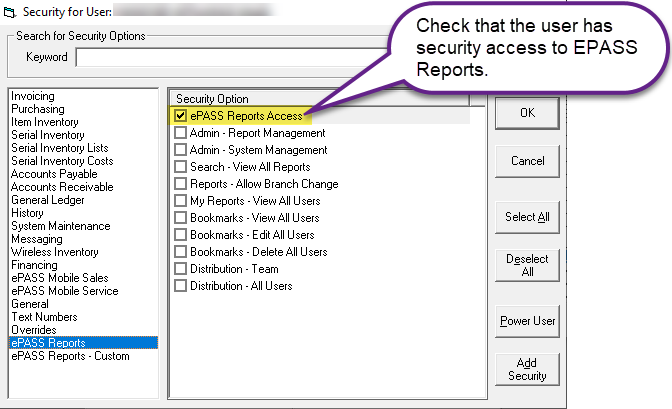Click the Security Option column header
The width and height of the screenshot is (672, 409).
pos(320,99)
